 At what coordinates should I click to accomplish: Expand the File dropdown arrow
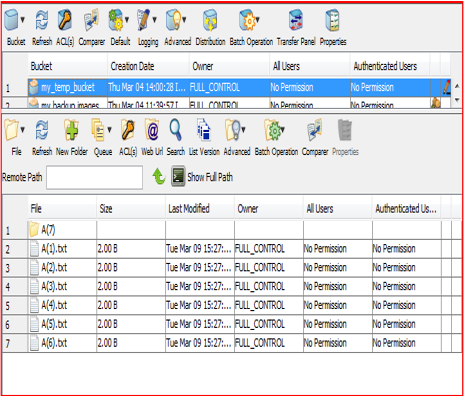click(x=22, y=129)
